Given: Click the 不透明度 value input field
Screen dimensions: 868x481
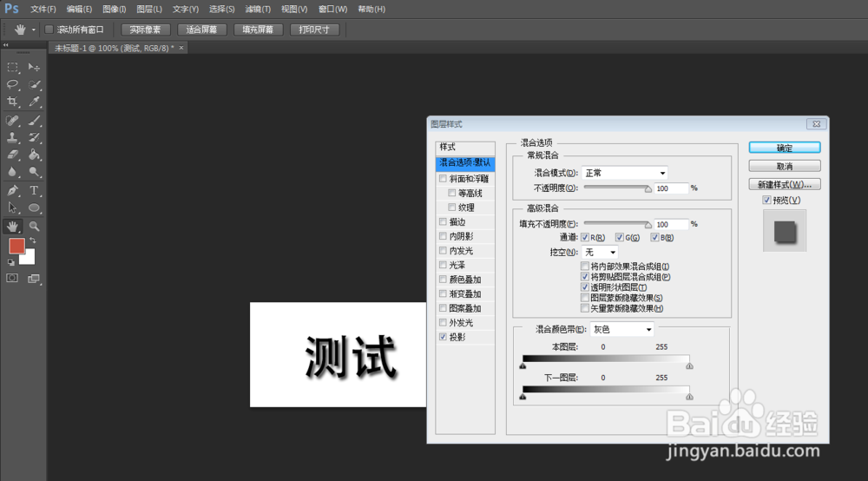Looking at the screenshot, I should point(671,188).
